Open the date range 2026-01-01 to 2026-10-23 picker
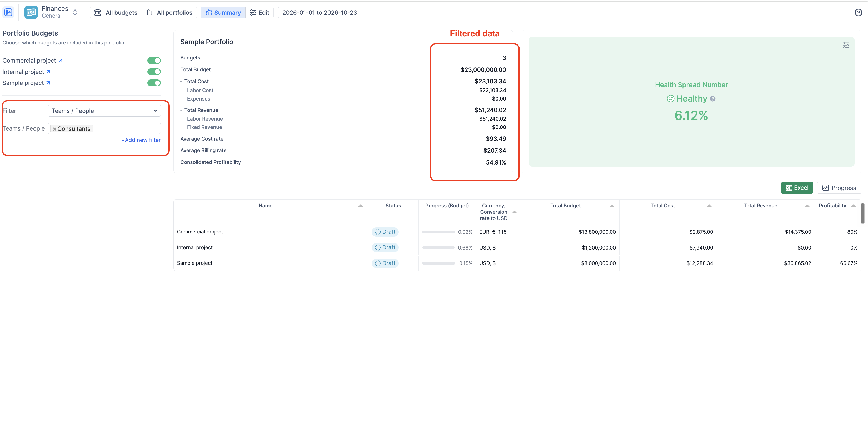This screenshot has width=868, height=428. tap(320, 12)
